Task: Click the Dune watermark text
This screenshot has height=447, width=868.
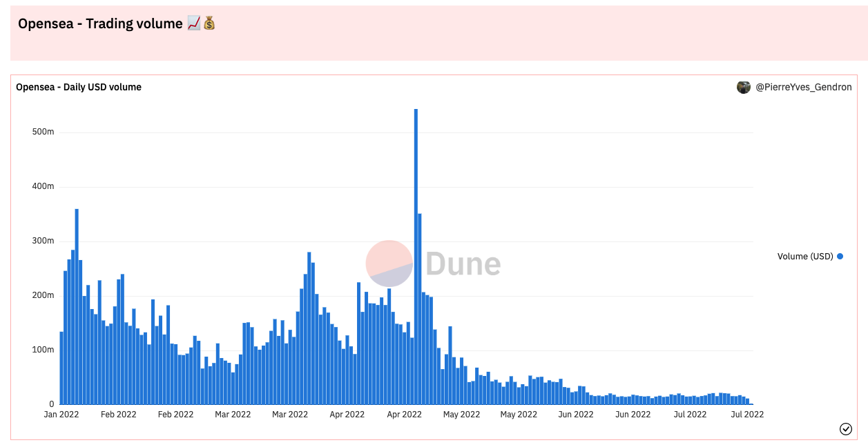Action: click(463, 264)
